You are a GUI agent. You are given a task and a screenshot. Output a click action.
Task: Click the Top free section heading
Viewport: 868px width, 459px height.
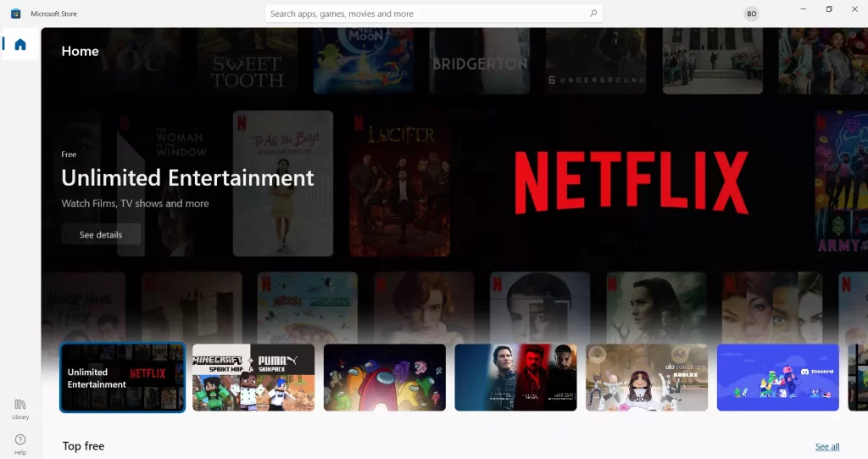[84, 445]
